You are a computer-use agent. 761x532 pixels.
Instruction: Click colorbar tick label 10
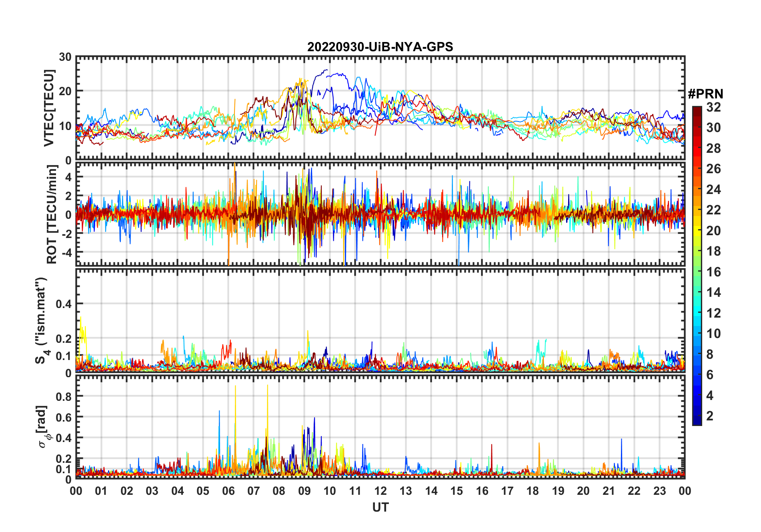(713, 334)
